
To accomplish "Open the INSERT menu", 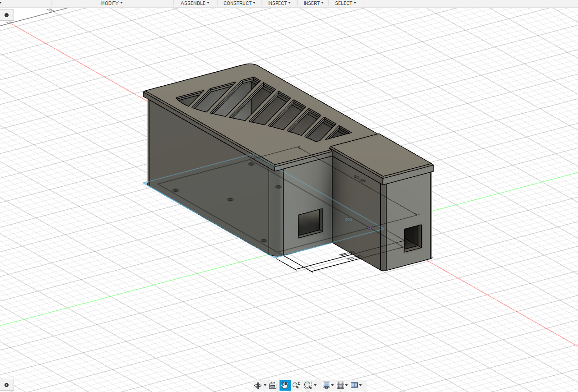I will click(x=313, y=3).
